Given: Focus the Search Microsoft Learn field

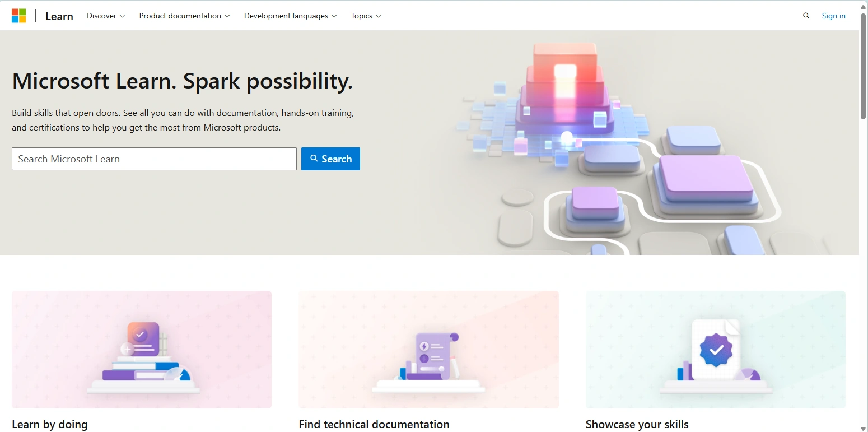Looking at the screenshot, I should coord(154,159).
